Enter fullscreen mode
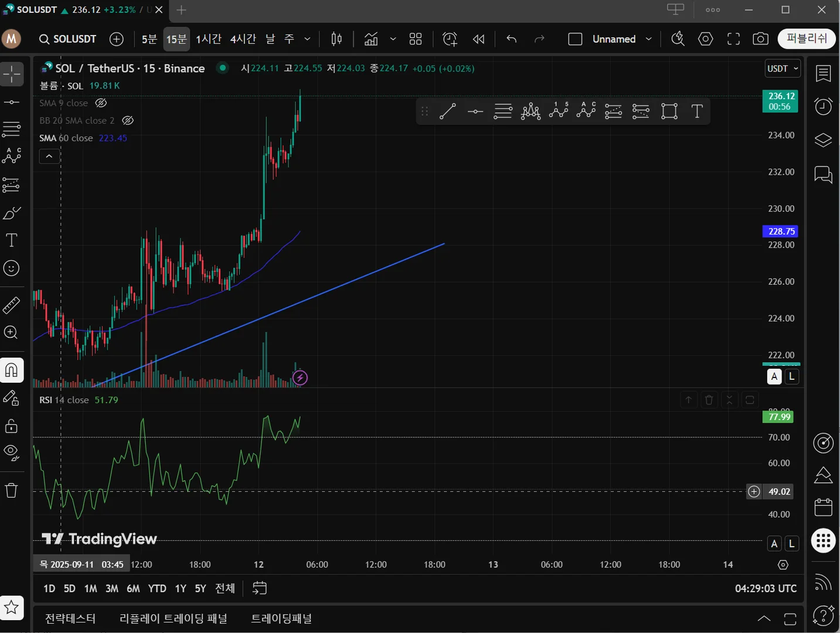840x633 pixels. coord(733,39)
